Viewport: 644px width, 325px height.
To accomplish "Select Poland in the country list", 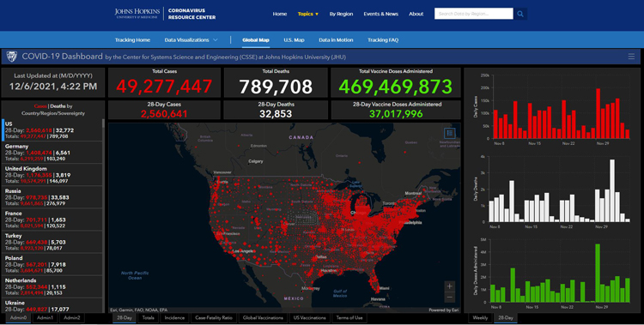I will coord(52,264).
